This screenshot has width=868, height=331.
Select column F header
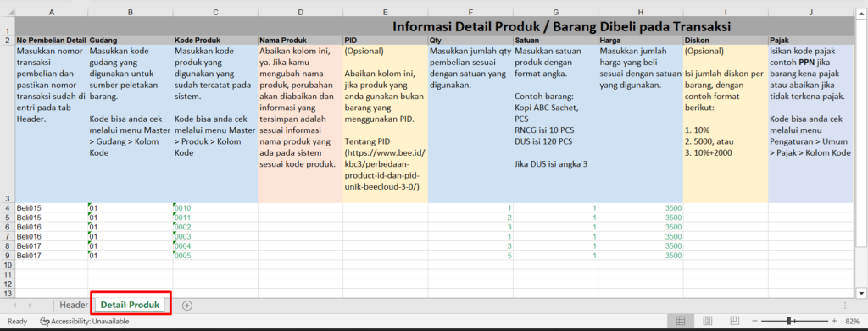pos(470,12)
